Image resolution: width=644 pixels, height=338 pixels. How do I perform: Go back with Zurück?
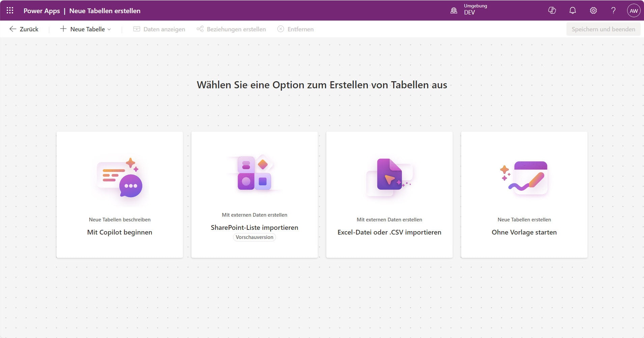[x=24, y=29]
